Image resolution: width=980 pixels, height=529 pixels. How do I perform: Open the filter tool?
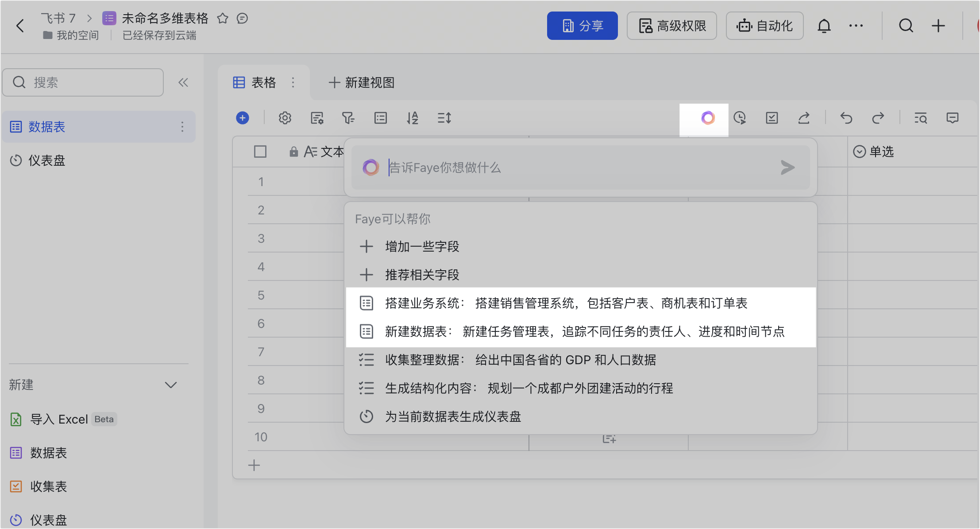point(348,118)
